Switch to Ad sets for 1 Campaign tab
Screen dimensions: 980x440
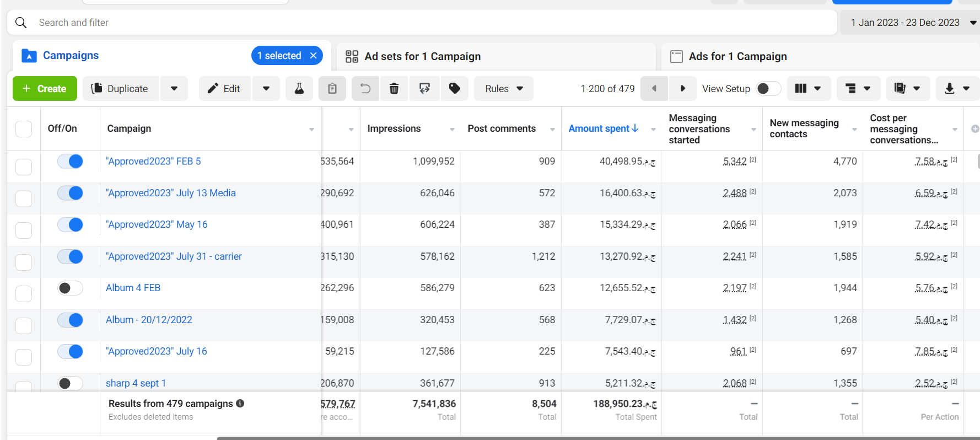pos(496,56)
